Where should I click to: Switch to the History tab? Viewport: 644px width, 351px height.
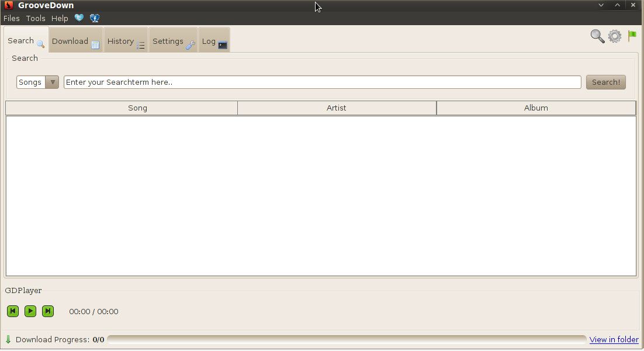click(x=126, y=42)
